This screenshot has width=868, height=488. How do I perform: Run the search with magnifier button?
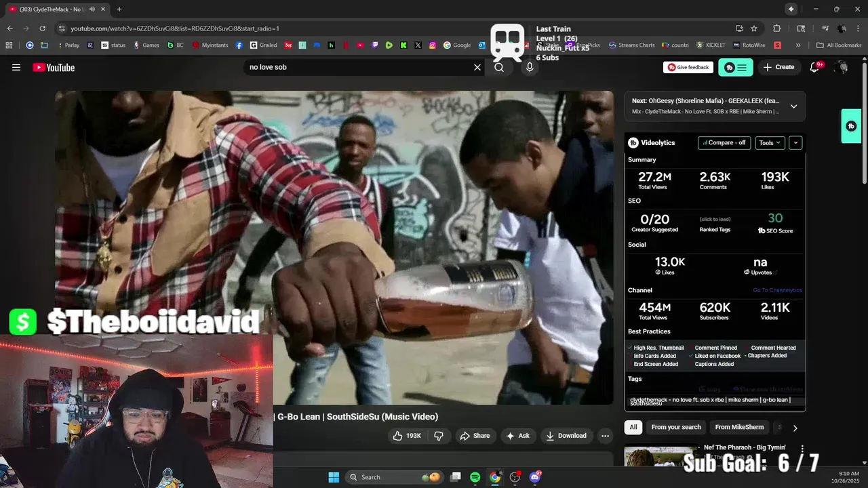(x=499, y=67)
